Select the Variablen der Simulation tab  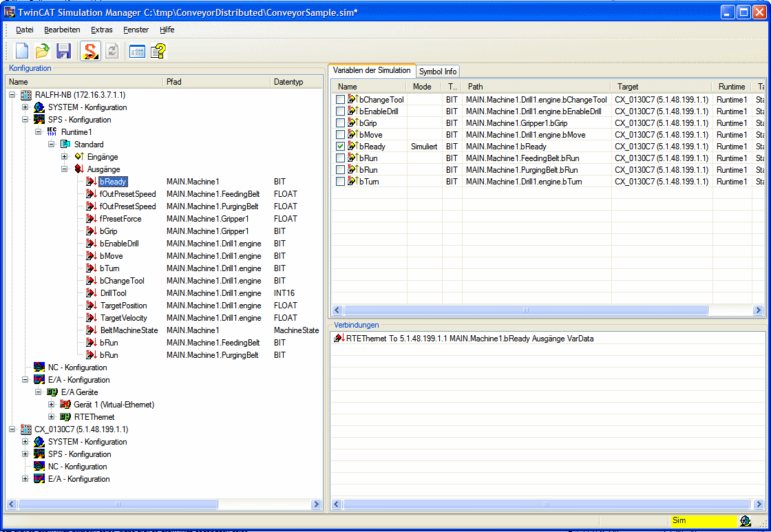tap(372, 70)
